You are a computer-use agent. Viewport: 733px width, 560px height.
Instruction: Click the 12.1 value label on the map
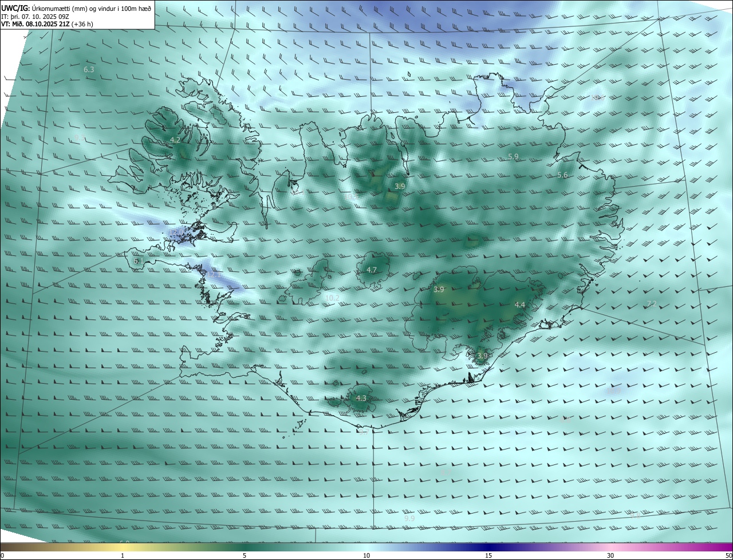click(x=215, y=274)
